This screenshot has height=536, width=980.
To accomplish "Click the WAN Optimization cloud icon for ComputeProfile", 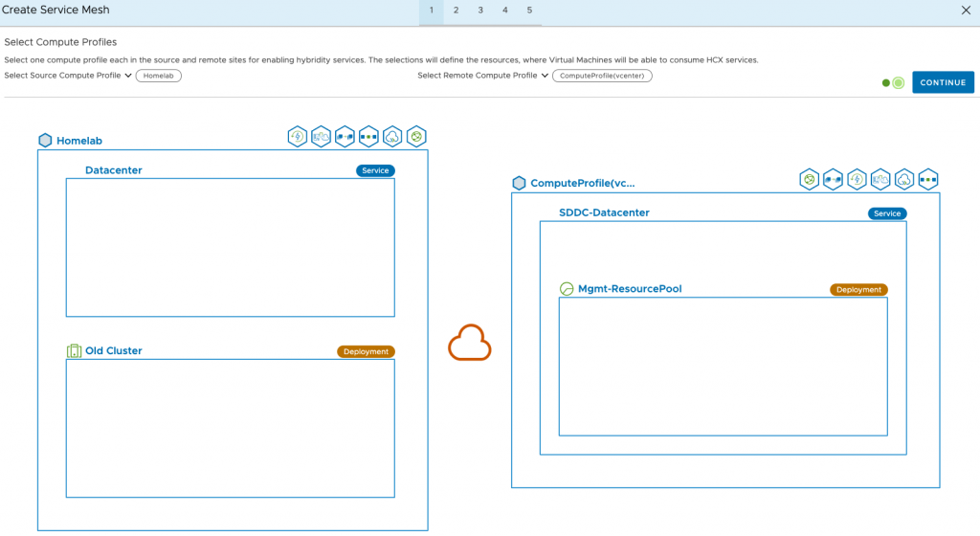I will click(904, 179).
